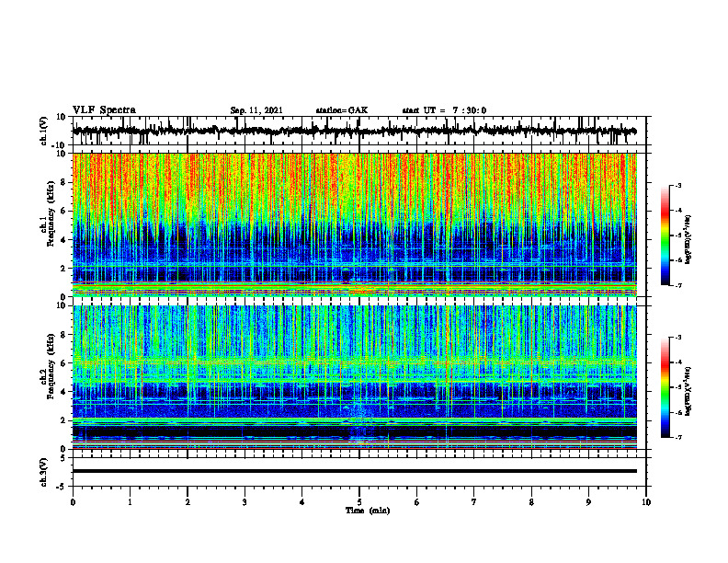The height and width of the screenshot is (563, 728).
Task: Click the "start UT = 7:30:0" text
Action: point(444,110)
